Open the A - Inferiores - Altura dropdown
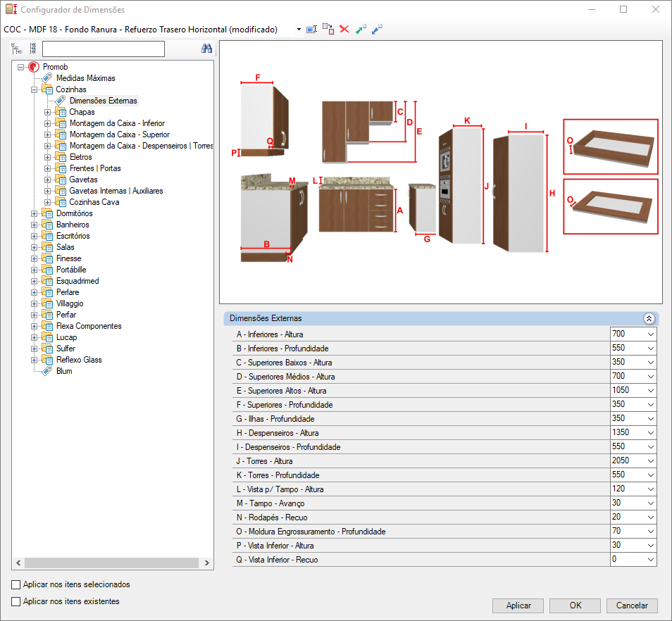 click(651, 334)
